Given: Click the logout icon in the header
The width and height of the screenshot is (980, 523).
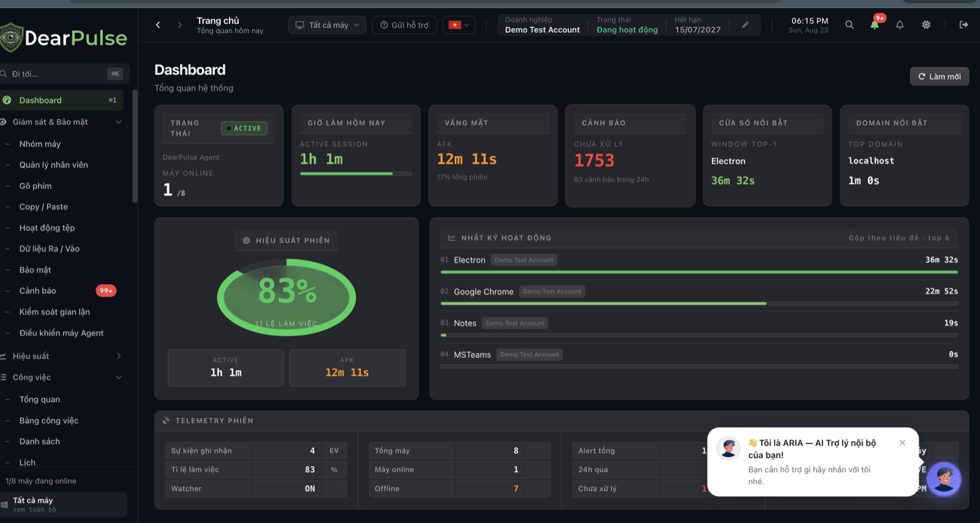Looking at the screenshot, I should pyautogui.click(x=963, y=25).
